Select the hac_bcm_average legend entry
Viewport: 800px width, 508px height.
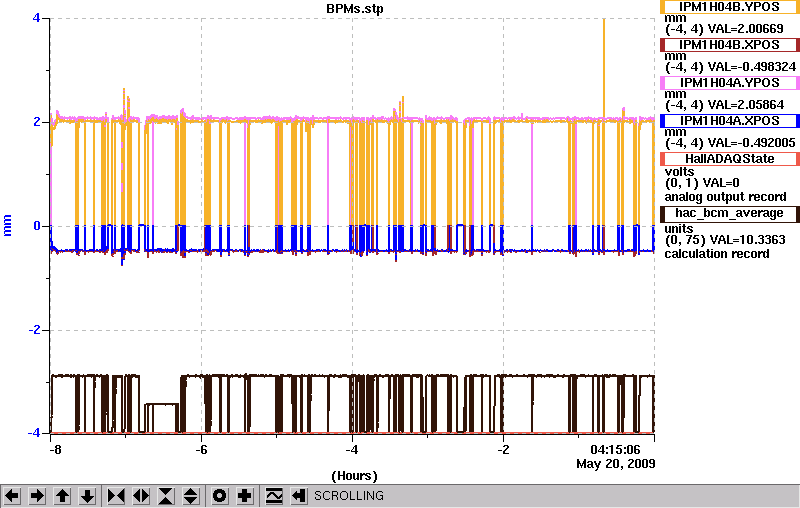[x=730, y=213]
